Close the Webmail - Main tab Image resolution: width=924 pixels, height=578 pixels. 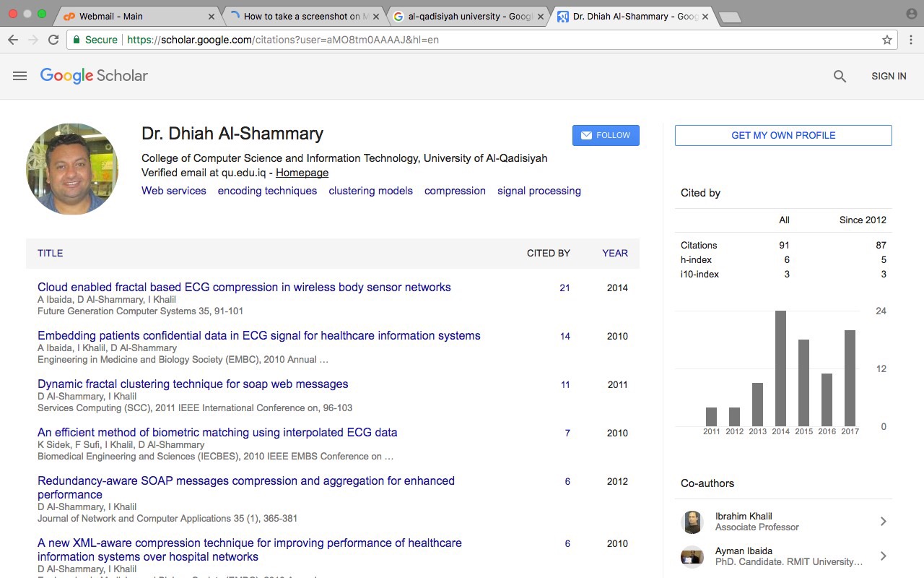[212, 16]
